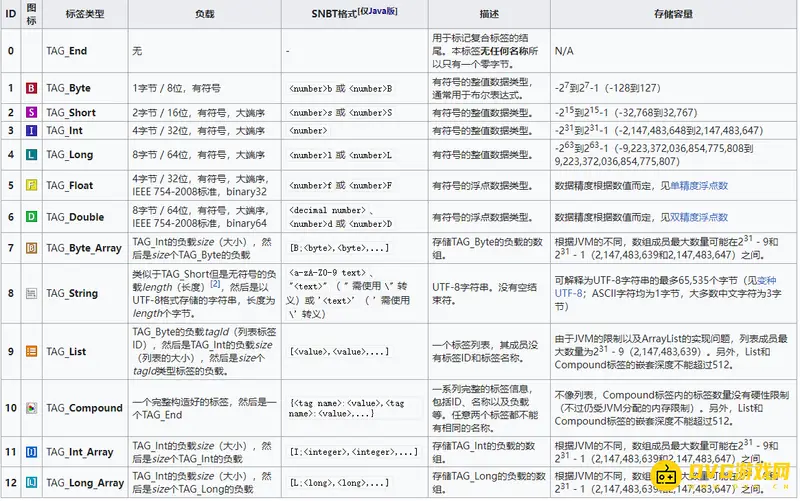The height and width of the screenshot is (501, 800).
Task: Follow the 双精度浮点数 link
Action: coord(698,217)
